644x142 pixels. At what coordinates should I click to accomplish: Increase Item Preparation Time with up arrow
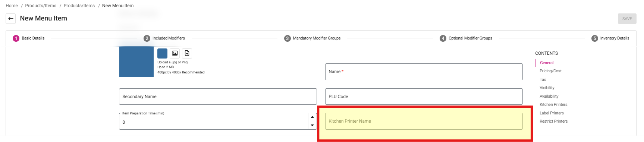(312, 117)
